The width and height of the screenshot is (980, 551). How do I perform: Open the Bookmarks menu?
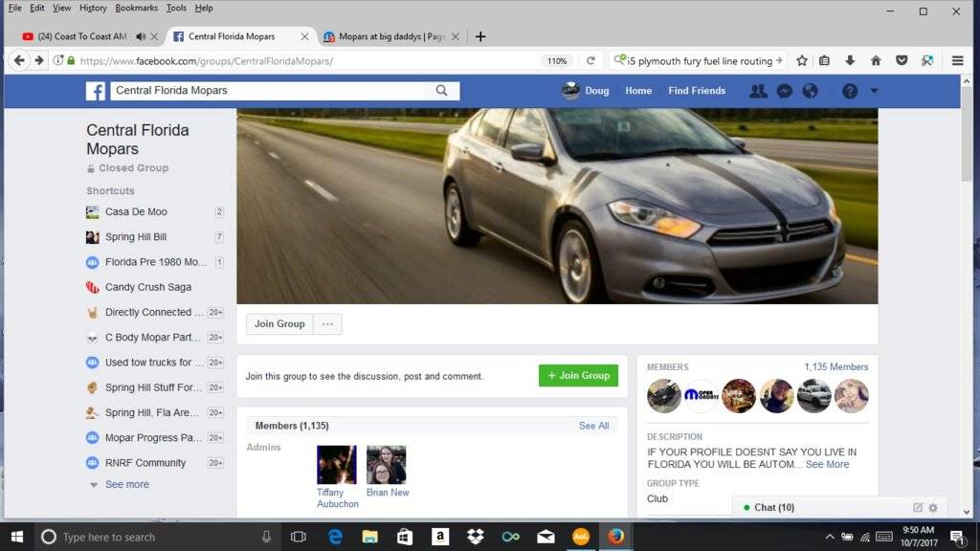coord(136,8)
